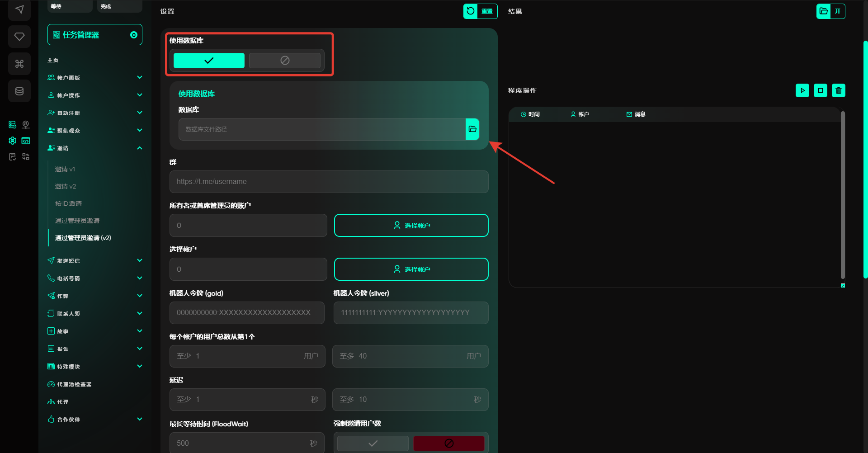The height and width of the screenshot is (453, 868).
Task: Clear the log with the trash icon
Action: pyautogui.click(x=838, y=90)
